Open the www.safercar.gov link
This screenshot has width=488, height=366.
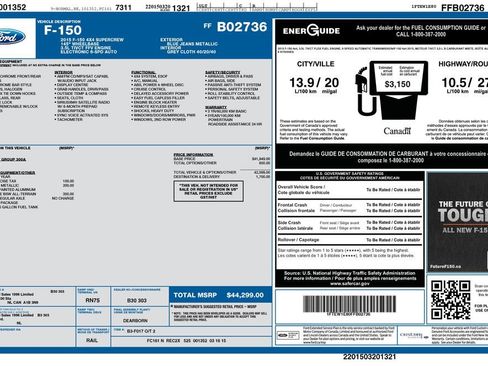[x=350, y=284]
